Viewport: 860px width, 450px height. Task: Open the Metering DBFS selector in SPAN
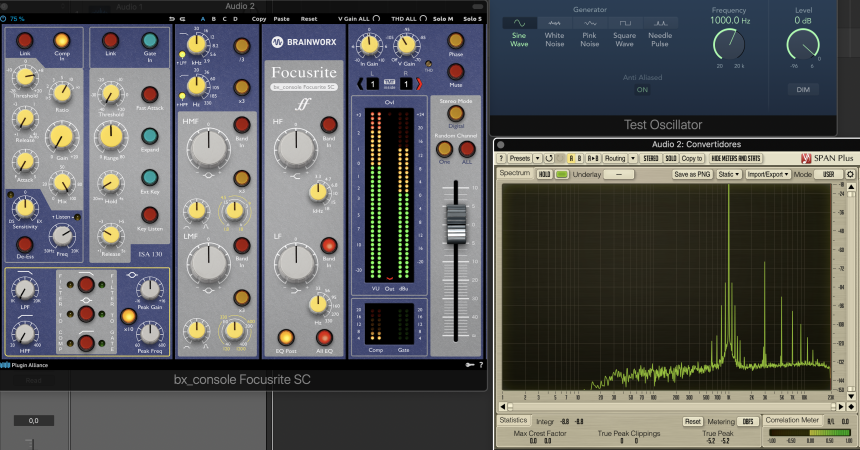[x=748, y=421]
